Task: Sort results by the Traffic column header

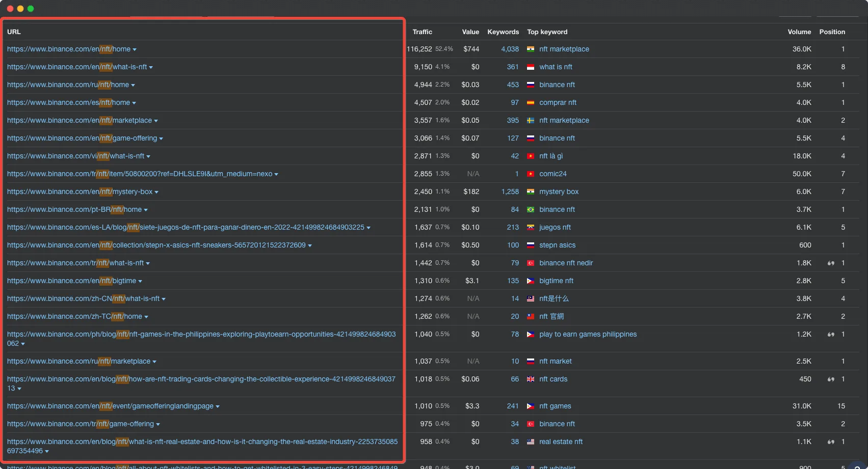Action: click(x=422, y=32)
